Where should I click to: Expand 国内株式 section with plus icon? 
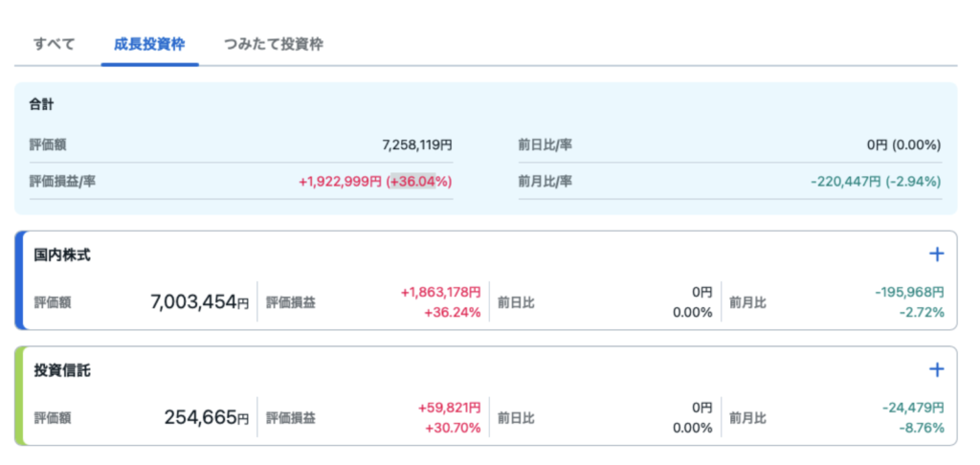937,255
